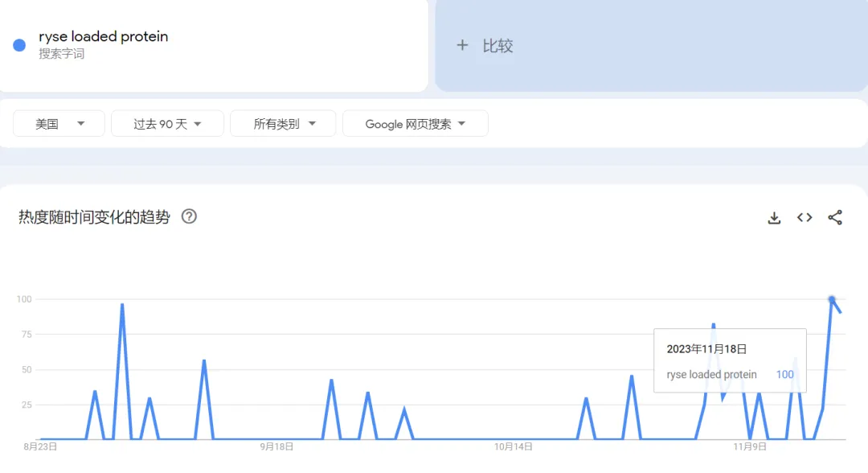Share the interest over time chart
This screenshot has width=868, height=473.
tap(835, 218)
